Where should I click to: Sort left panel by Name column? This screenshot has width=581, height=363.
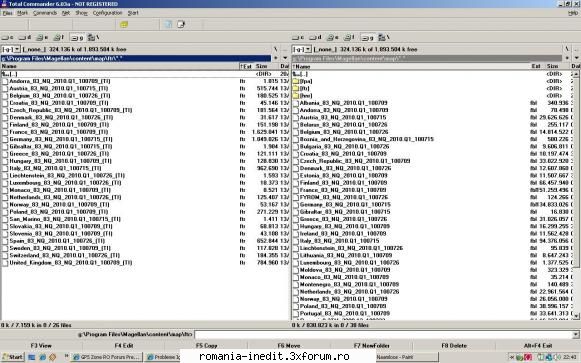click(119, 66)
